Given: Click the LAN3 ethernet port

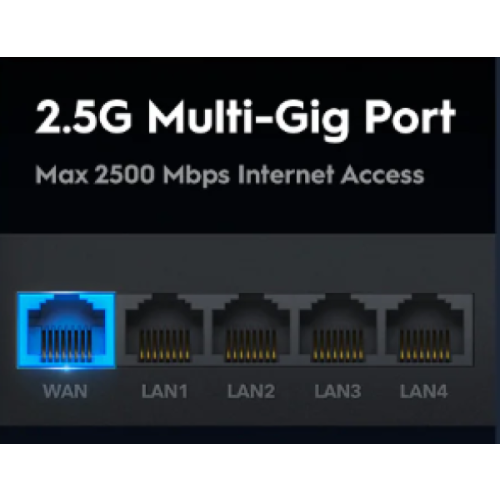Looking at the screenshot, I should pos(338,329).
